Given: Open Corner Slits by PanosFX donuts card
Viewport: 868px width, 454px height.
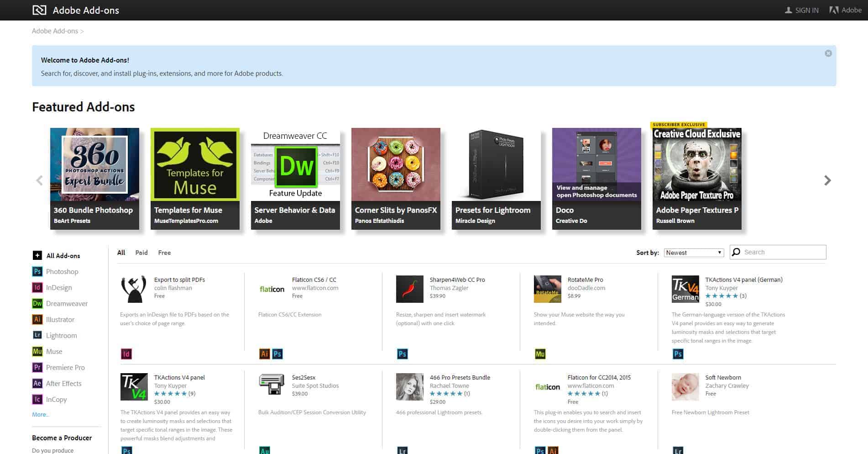Looking at the screenshot, I should pyautogui.click(x=396, y=179).
